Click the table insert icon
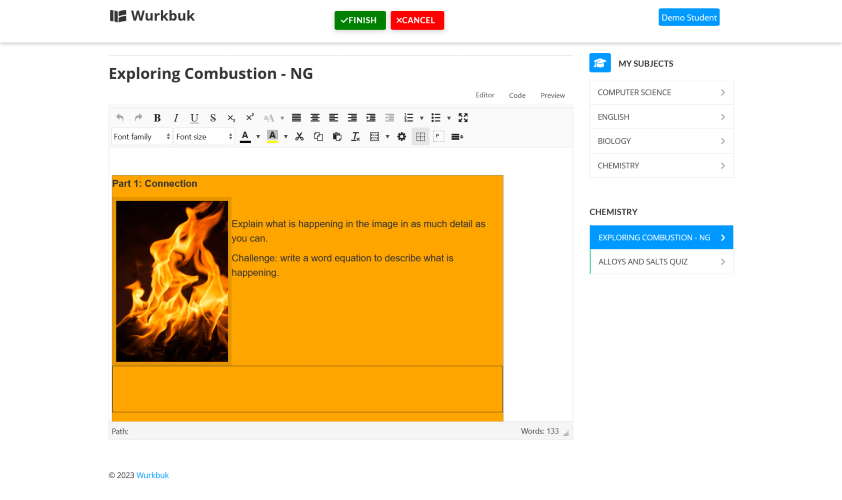This screenshot has height=500, width=842. tap(374, 136)
